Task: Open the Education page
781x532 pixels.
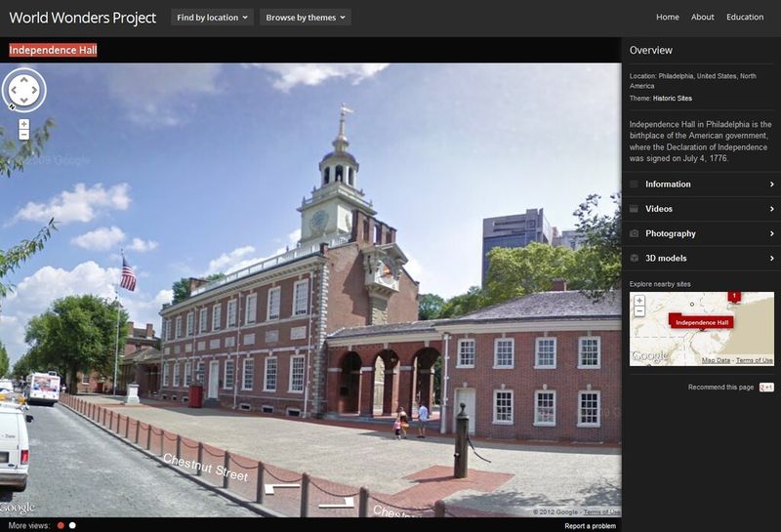Action: [x=745, y=17]
